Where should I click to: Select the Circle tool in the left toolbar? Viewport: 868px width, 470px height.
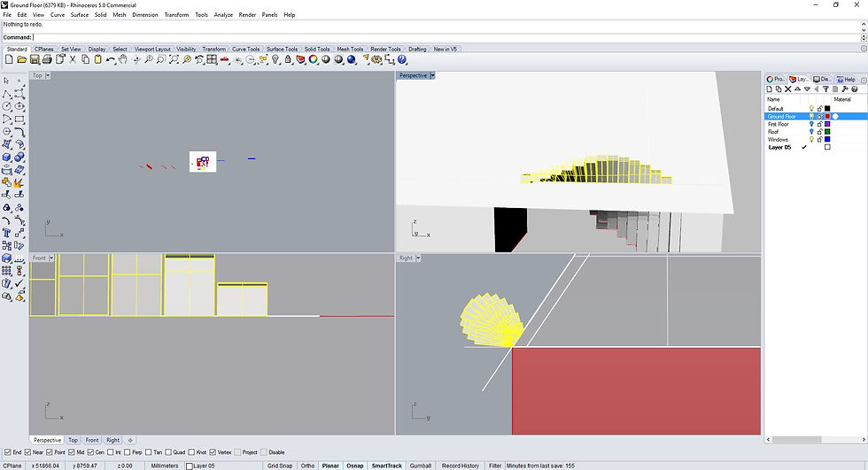[7, 106]
